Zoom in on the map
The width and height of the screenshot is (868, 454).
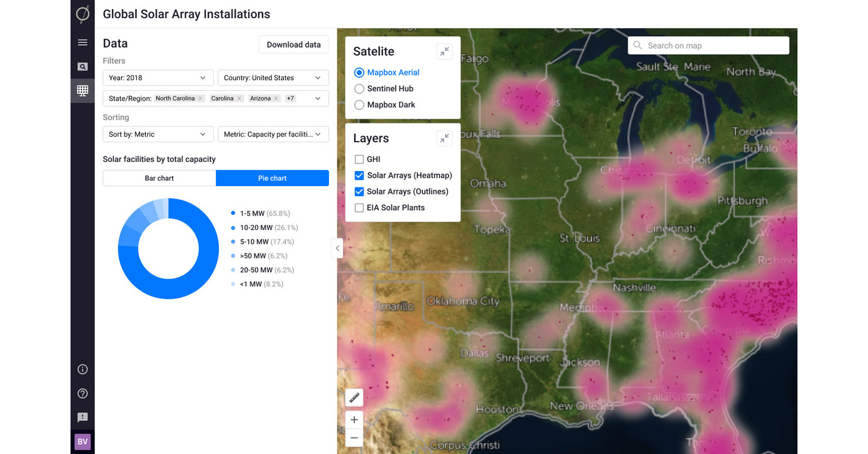[354, 420]
